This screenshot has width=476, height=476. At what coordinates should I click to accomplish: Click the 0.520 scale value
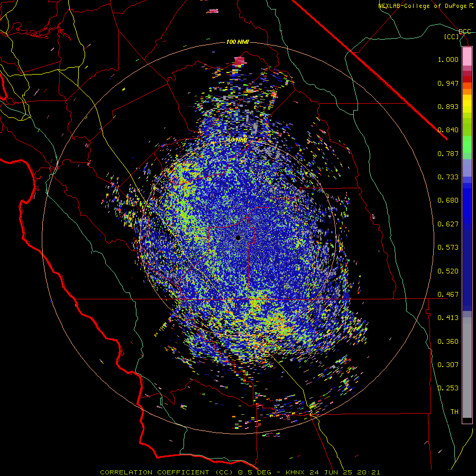click(448, 271)
